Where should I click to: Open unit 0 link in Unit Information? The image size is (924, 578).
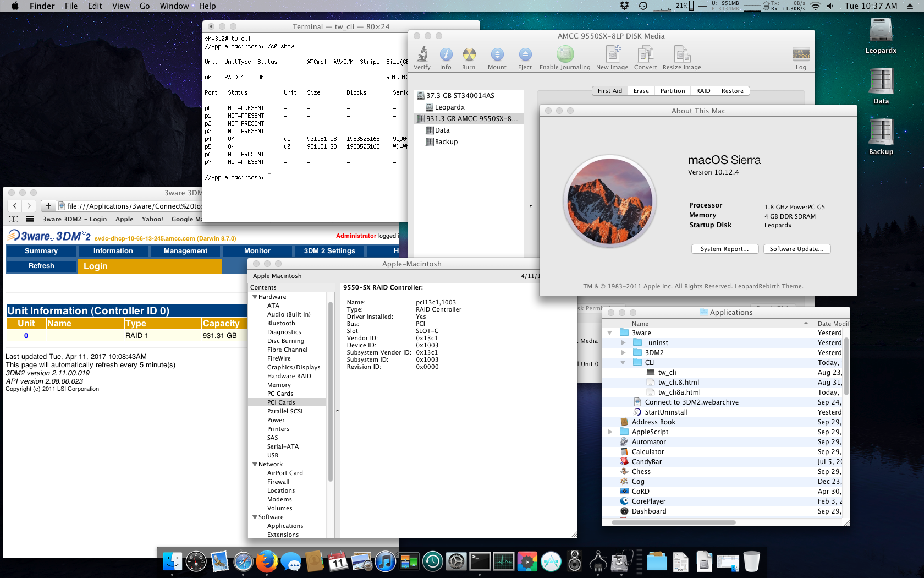26,335
